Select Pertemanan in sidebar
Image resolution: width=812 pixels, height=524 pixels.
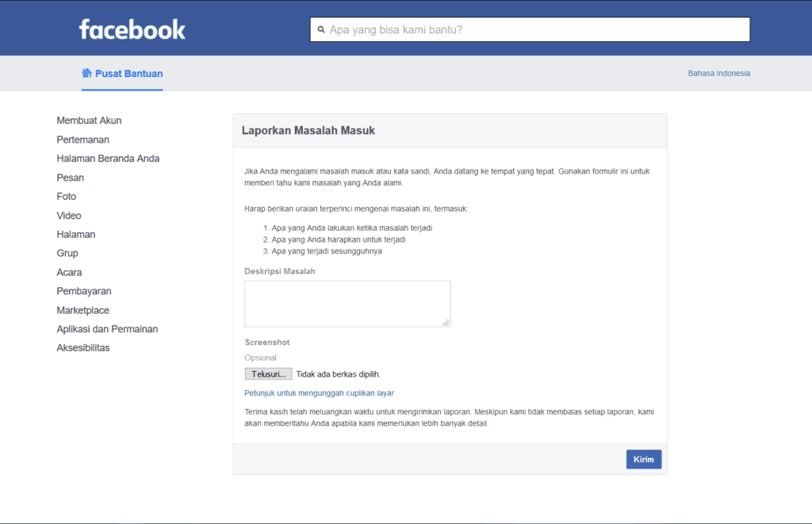82,140
